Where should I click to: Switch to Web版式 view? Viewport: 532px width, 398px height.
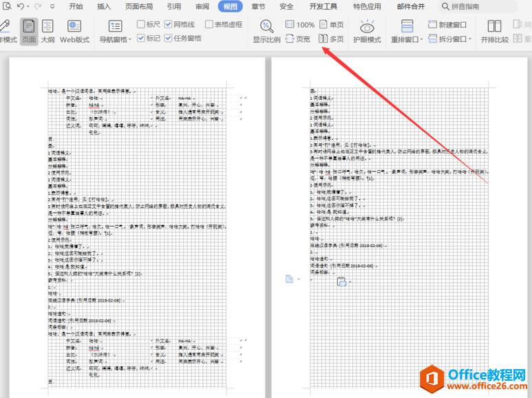pyautogui.click(x=74, y=31)
